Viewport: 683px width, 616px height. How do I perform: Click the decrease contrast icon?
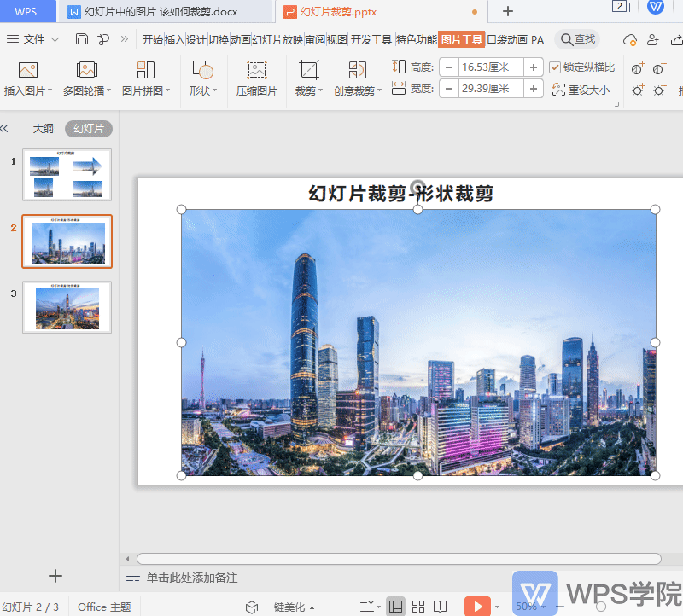659,68
